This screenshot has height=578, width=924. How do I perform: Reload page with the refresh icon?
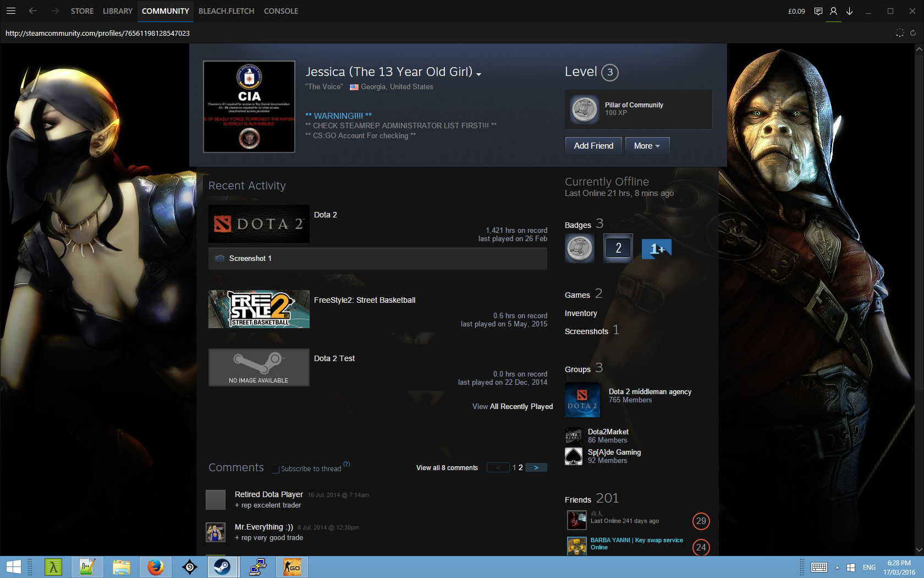[x=913, y=33]
